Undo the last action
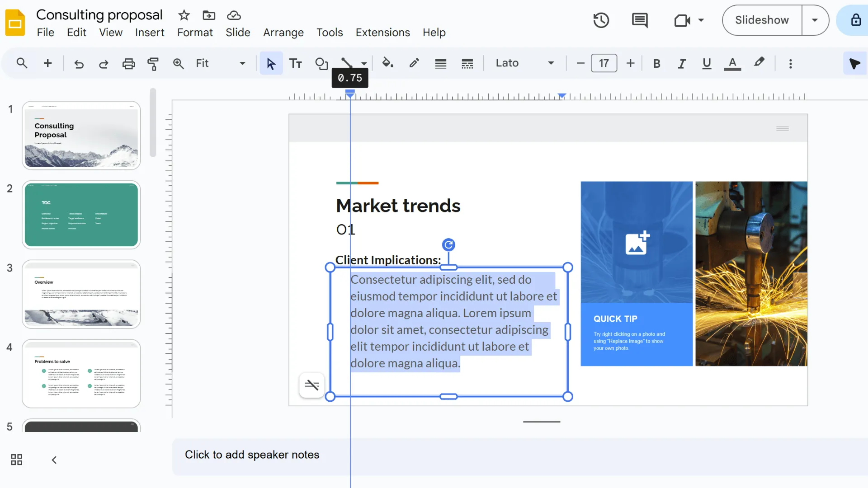Screen dimensions: 868x488 79,64
